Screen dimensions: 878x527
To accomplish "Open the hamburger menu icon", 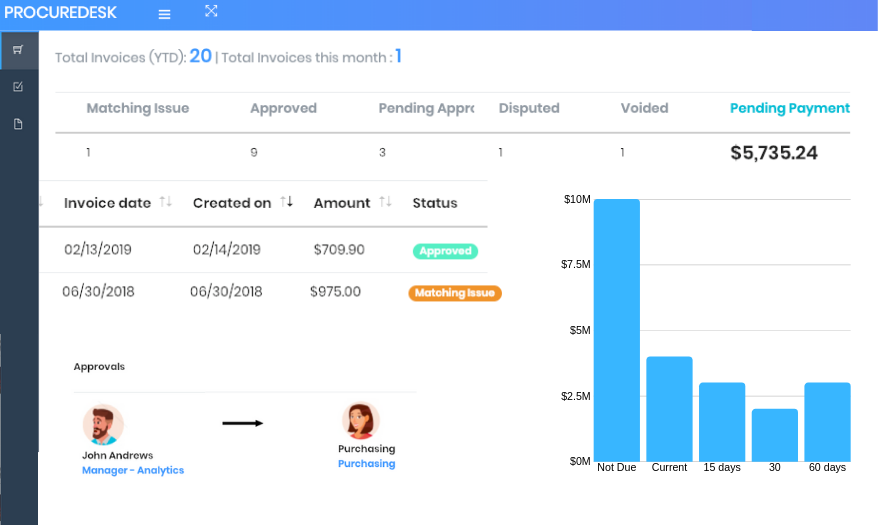I will 164,15.
